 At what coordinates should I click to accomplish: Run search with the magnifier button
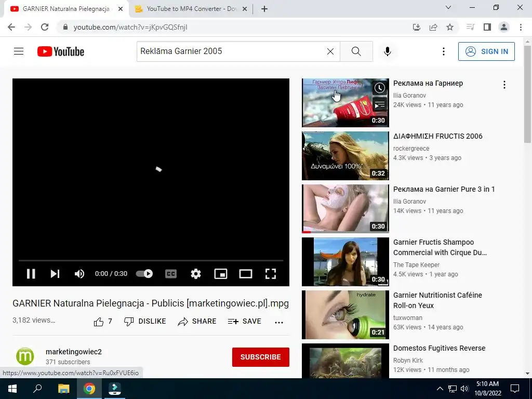coord(356,51)
